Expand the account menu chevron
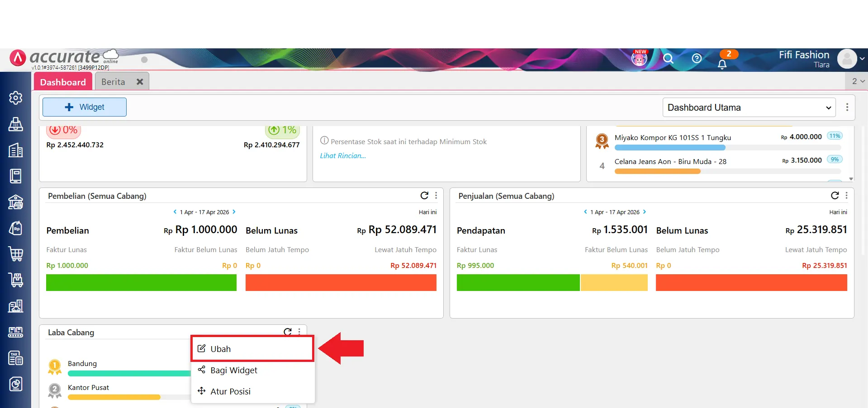The image size is (868, 408). 862,59
